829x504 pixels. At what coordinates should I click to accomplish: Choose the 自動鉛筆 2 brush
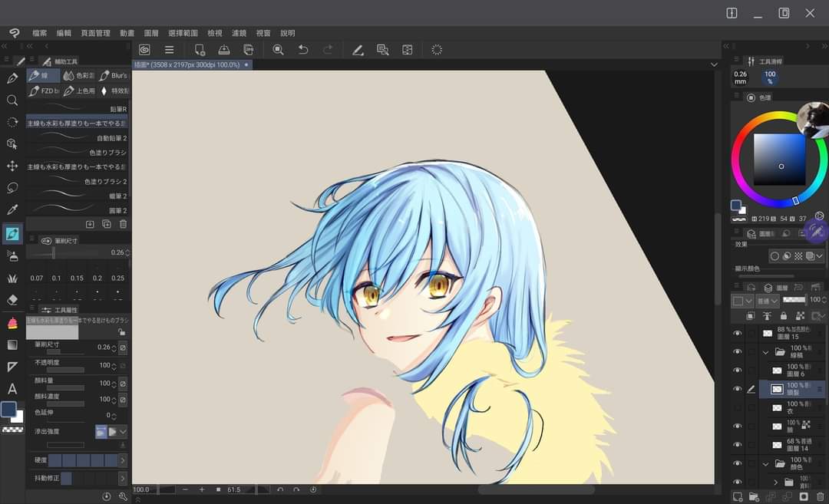78,138
